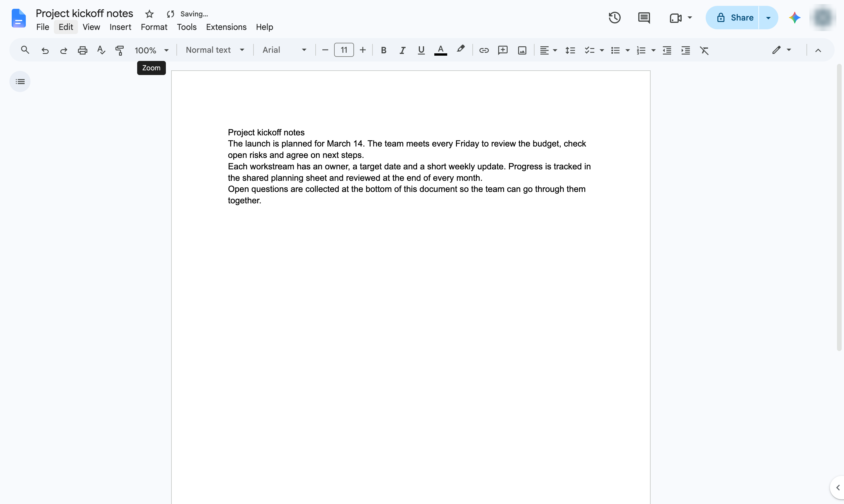Image resolution: width=844 pixels, height=504 pixels.
Task: Open the Insert menu
Action: pyautogui.click(x=120, y=27)
